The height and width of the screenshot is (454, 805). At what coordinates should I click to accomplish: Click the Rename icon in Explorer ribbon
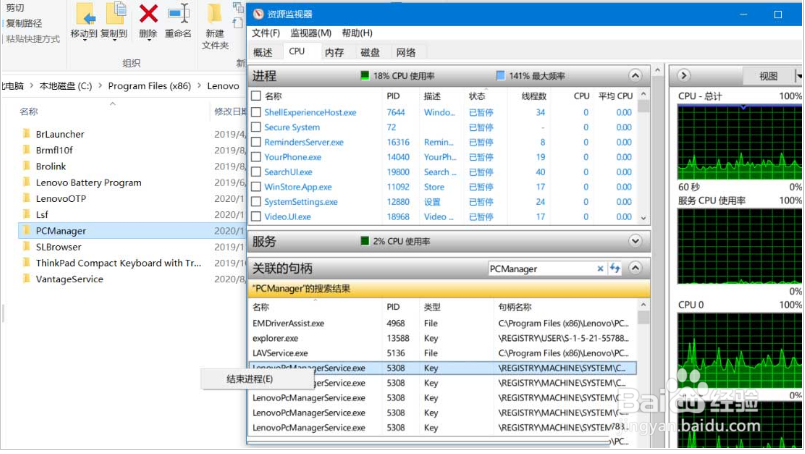click(179, 13)
